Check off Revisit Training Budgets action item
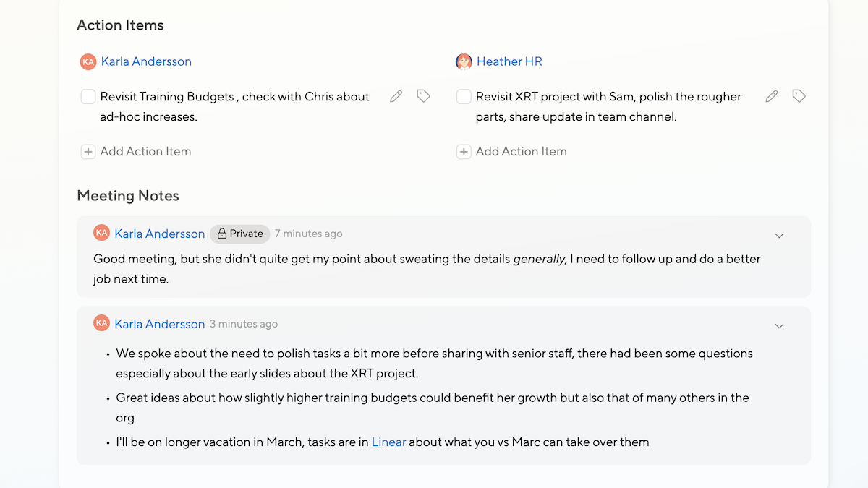This screenshot has width=868, height=488. (x=88, y=97)
